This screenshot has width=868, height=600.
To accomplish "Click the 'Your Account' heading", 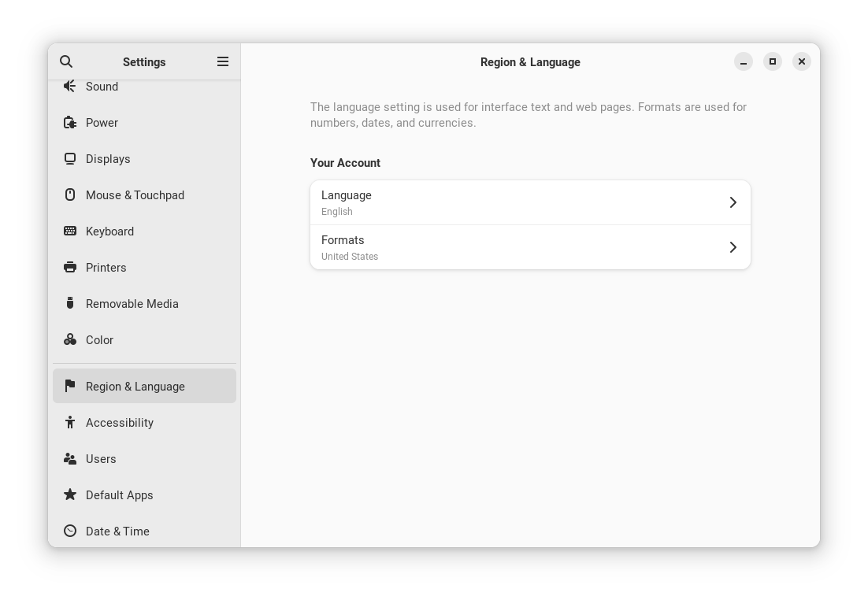I will point(346,163).
